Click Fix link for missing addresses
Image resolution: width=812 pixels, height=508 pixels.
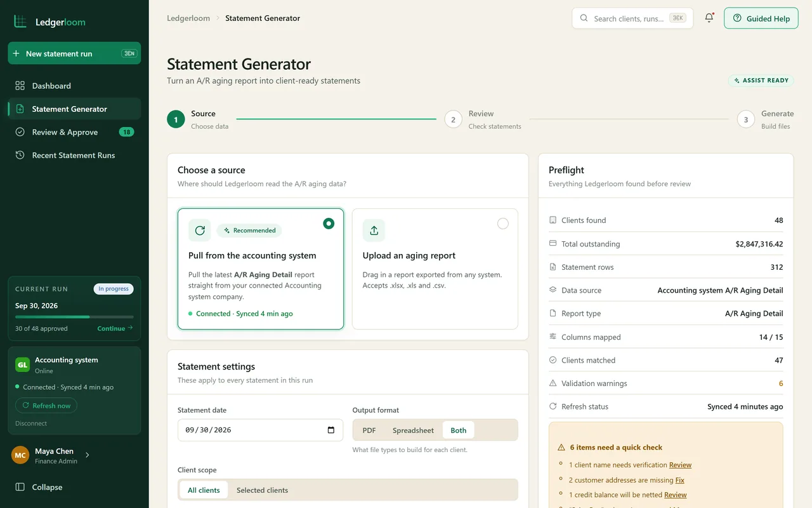[x=679, y=480]
